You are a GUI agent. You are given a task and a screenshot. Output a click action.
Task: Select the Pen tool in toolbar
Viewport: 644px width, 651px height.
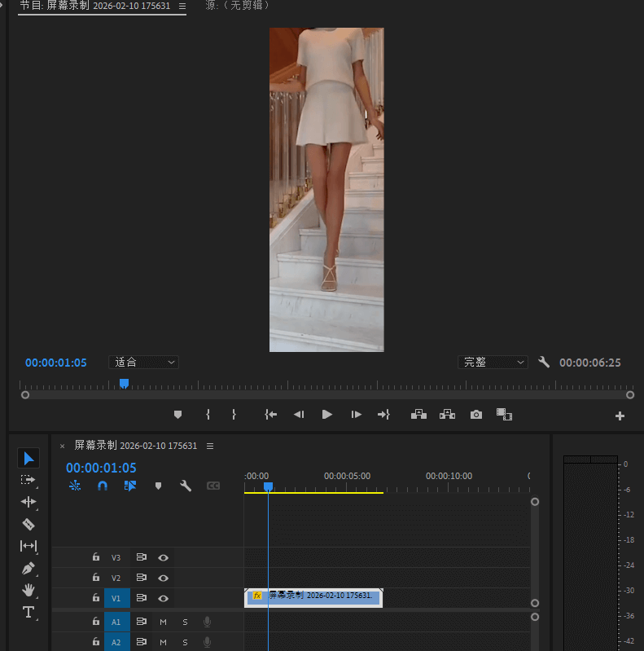click(x=28, y=568)
